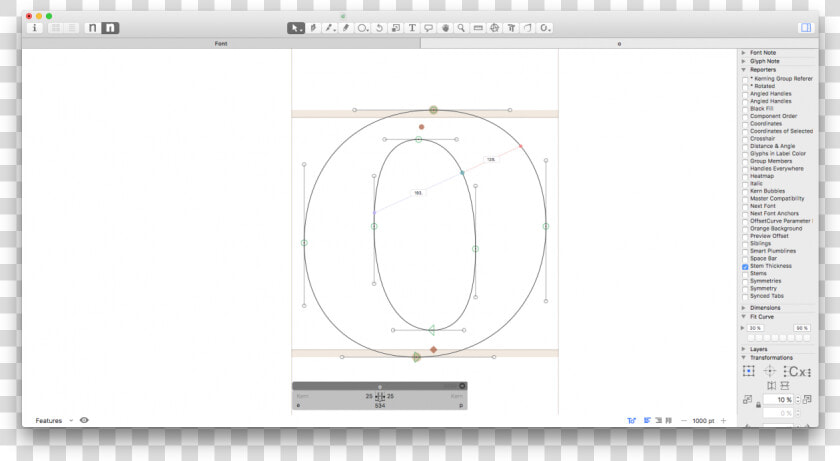Collapse the Reporters section
Viewport: 840px width, 461px height.
(744, 70)
